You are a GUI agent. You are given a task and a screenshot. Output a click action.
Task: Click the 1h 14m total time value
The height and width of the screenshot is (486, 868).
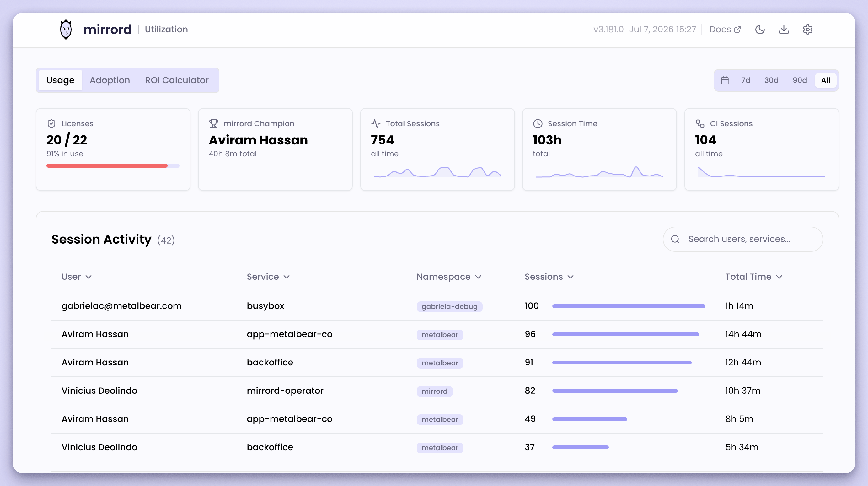tap(739, 306)
